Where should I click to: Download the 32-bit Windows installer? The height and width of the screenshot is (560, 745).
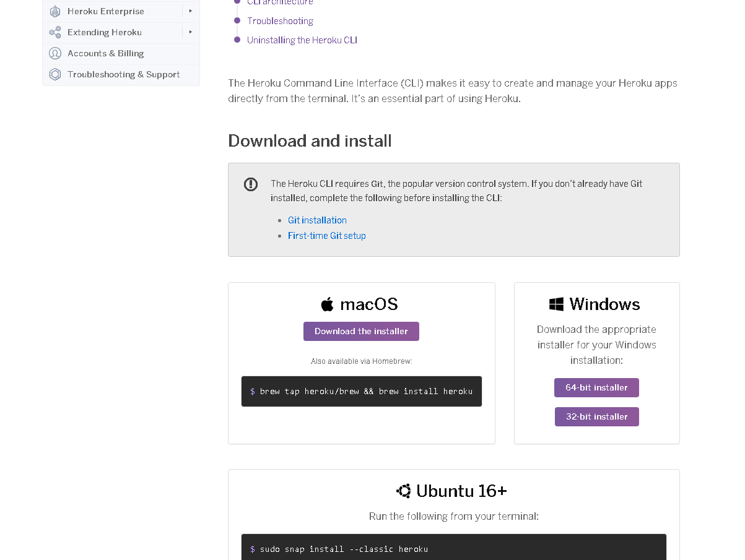pos(596,416)
